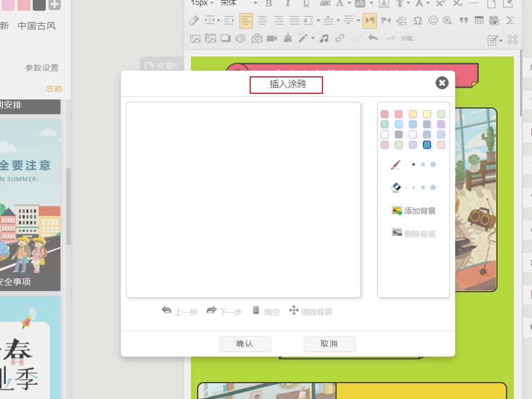
Task: Insert special character with omega icon
Action: (417, 21)
